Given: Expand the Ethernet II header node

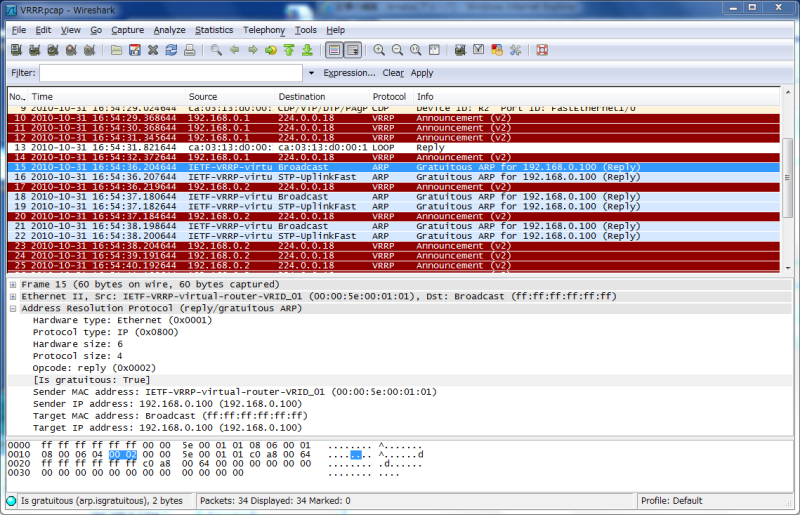Looking at the screenshot, I should coord(12,297).
